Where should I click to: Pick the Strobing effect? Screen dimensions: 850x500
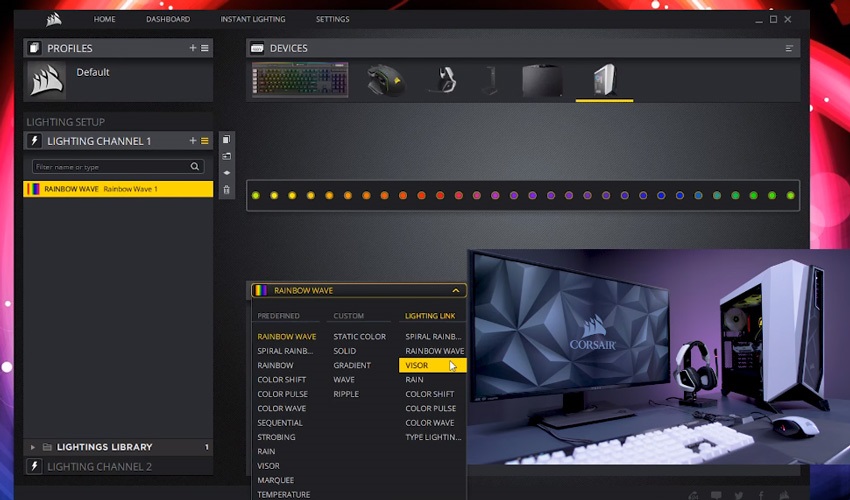pos(276,437)
